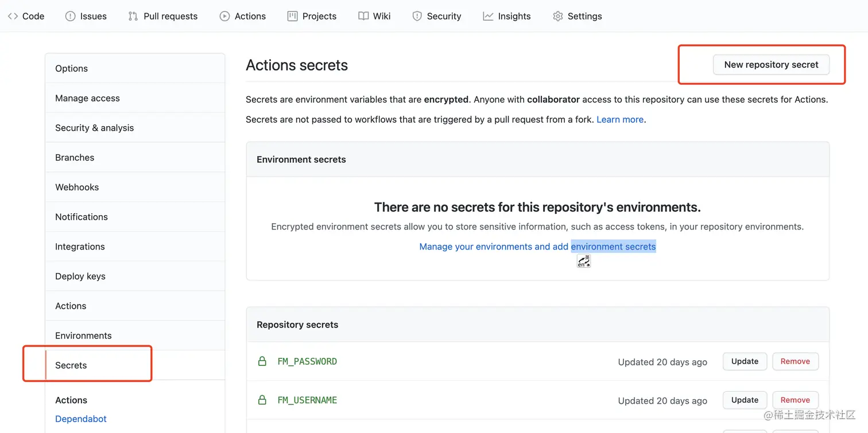The image size is (868, 433).
Task: Select Secrets in the sidebar
Action: point(135,365)
